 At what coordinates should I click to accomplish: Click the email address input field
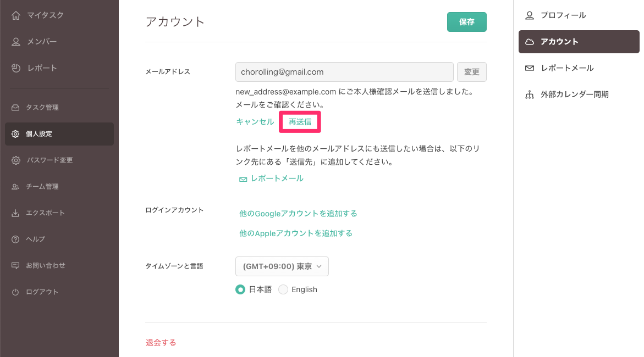[344, 72]
